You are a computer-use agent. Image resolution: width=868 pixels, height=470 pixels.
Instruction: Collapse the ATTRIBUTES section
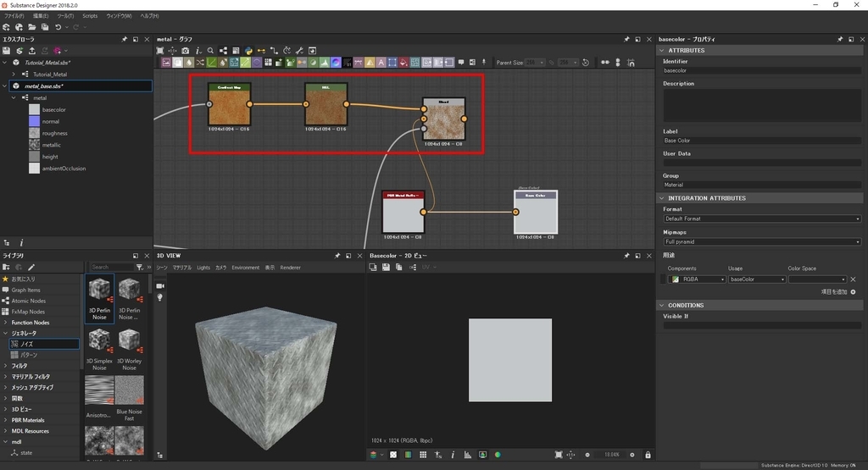[663, 50]
